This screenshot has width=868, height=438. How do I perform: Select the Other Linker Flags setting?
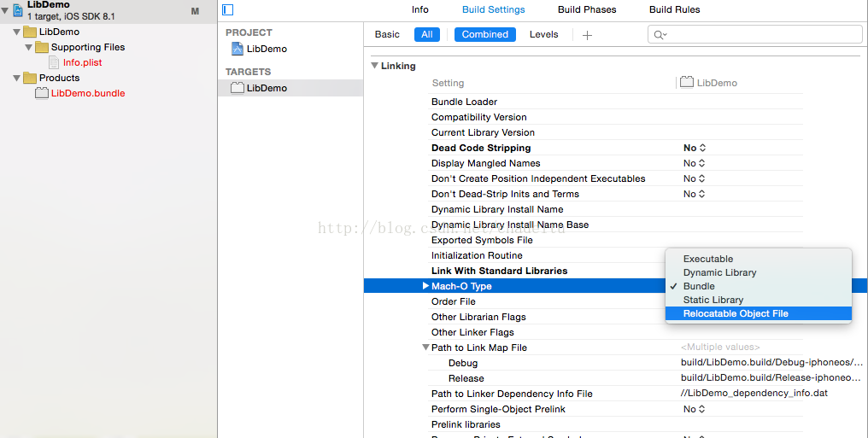pos(472,332)
